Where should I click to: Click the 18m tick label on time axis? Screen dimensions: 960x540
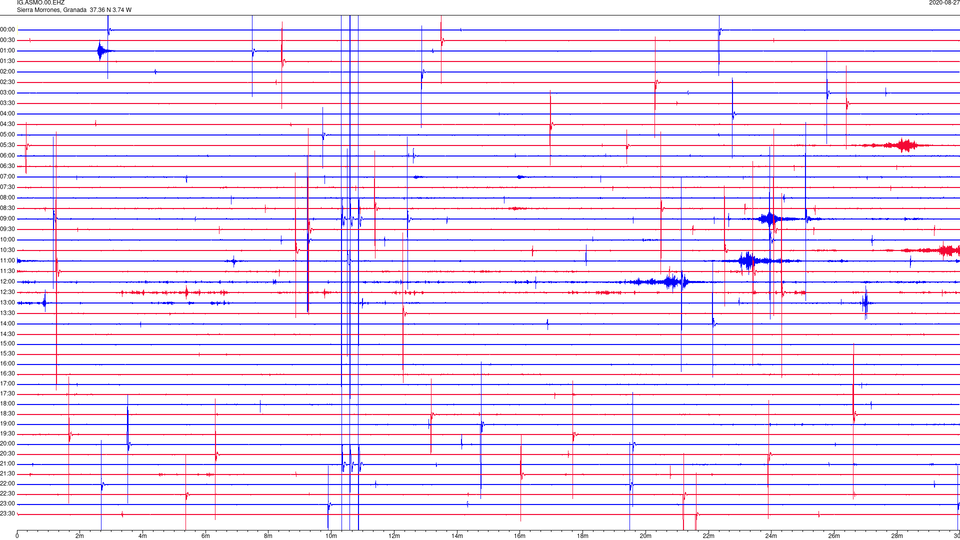click(582, 536)
